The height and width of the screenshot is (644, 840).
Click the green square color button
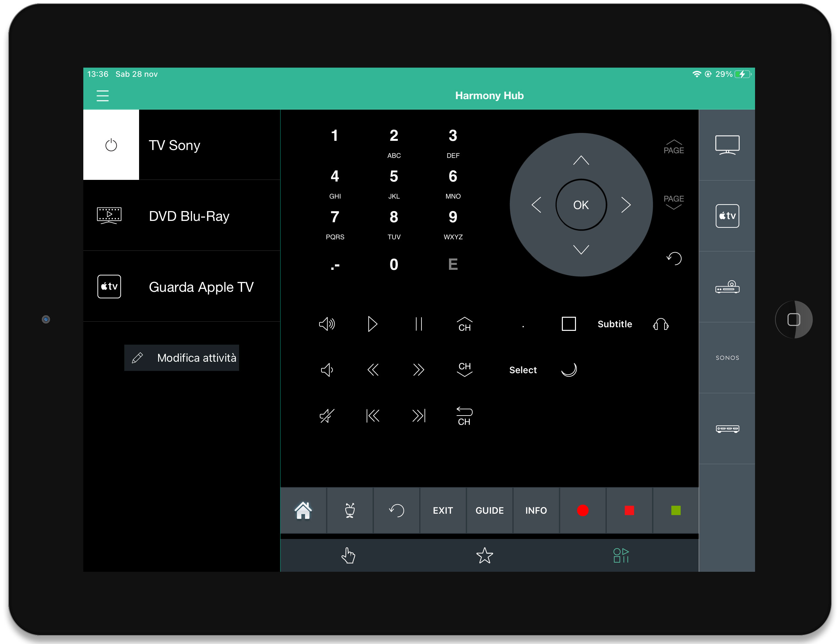pyautogui.click(x=676, y=511)
